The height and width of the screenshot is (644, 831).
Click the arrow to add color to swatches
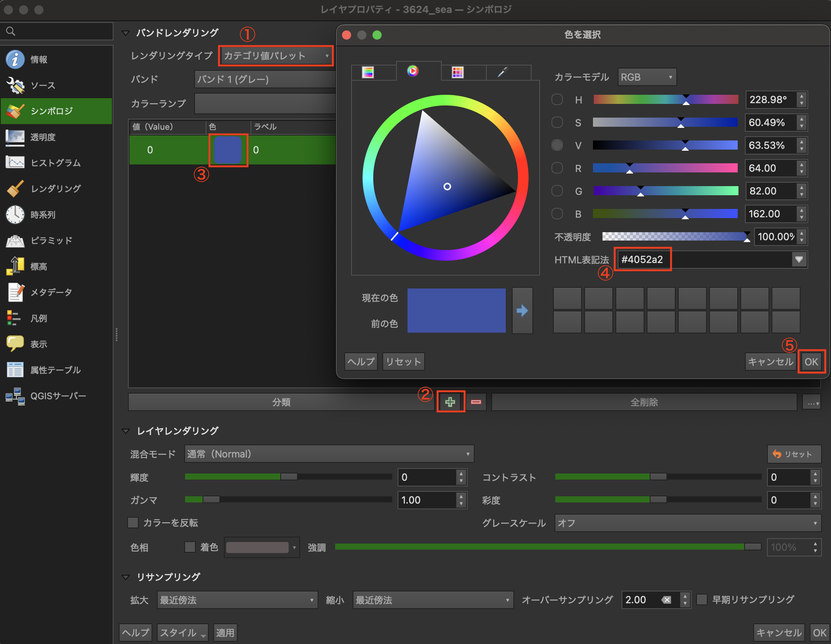522,311
